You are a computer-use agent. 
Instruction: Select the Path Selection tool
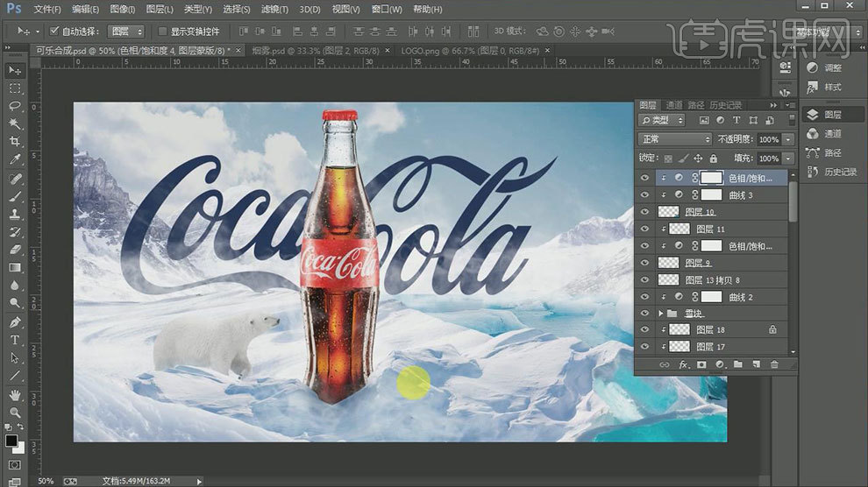click(15, 357)
